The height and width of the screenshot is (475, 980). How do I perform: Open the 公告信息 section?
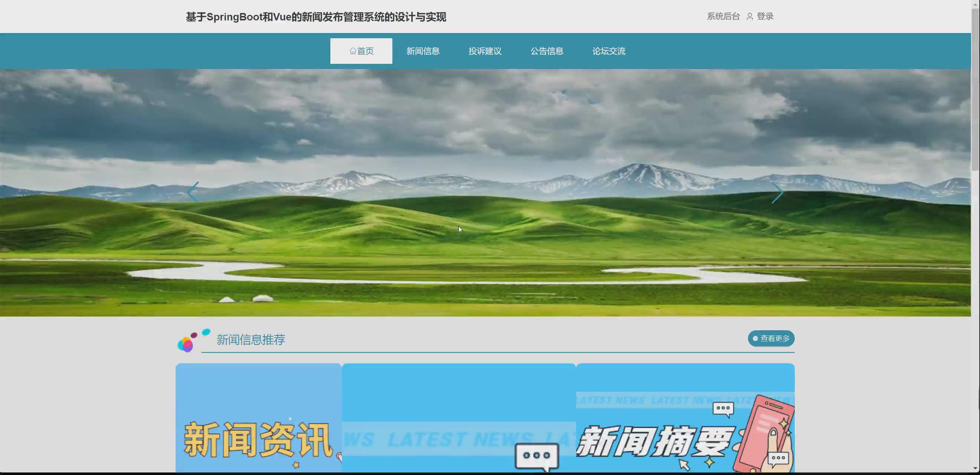pyautogui.click(x=547, y=50)
